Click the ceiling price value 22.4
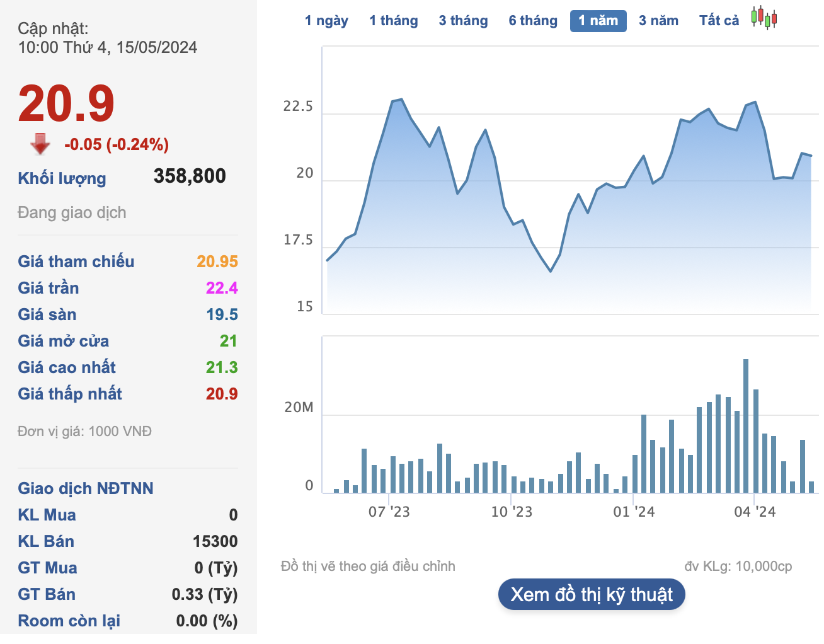 point(222,288)
